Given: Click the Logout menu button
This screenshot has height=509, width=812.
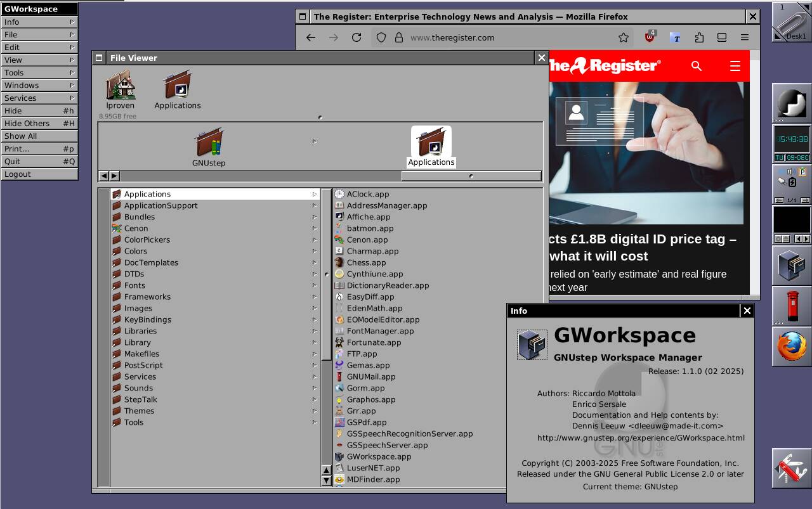Looking at the screenshot, I should (x=39, y=174).
